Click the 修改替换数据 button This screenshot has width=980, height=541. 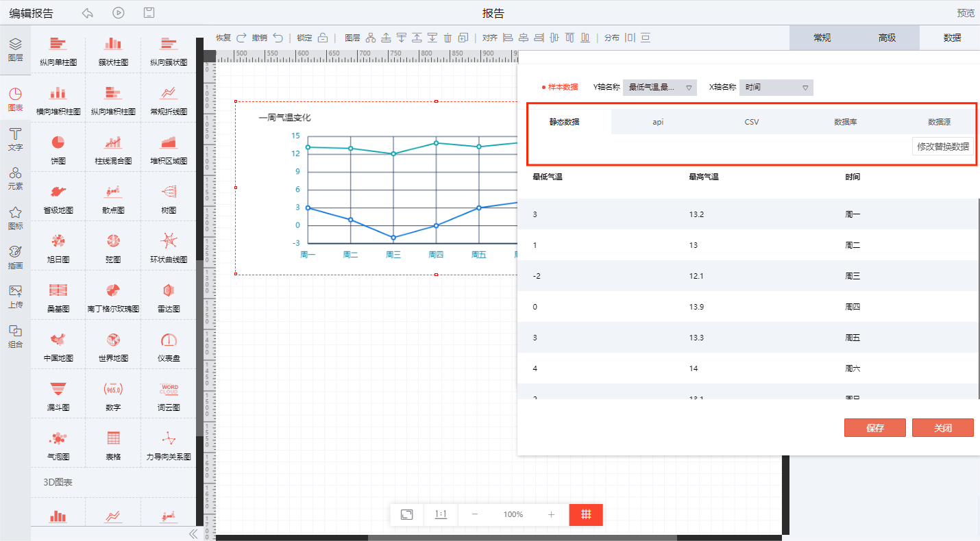click(942, 147)
